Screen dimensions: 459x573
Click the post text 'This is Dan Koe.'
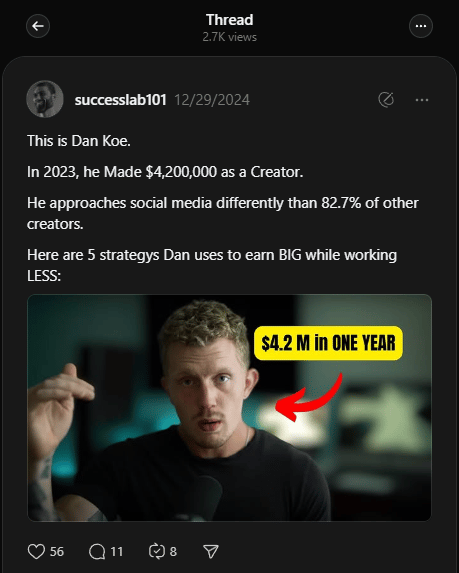point(79,141)
